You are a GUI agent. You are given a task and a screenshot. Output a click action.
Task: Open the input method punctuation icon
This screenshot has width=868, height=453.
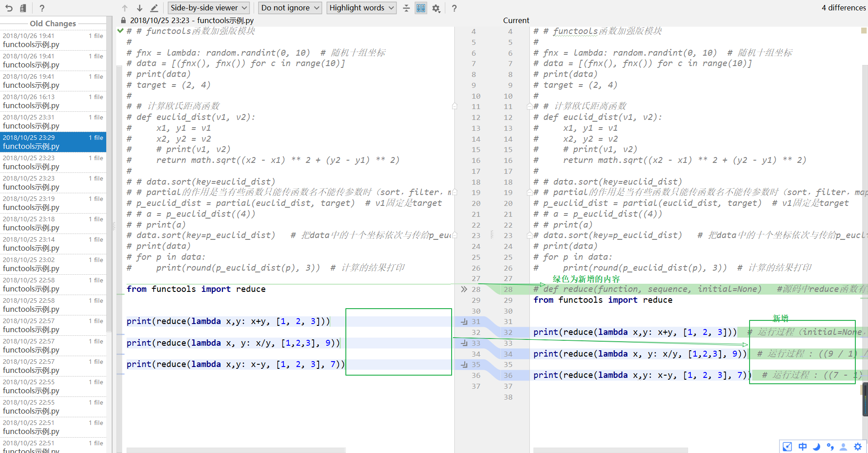tap(830, 447)
